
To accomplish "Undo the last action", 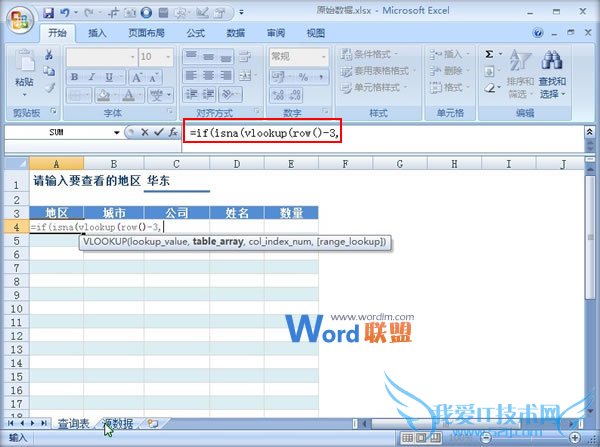I will point(65,13).
